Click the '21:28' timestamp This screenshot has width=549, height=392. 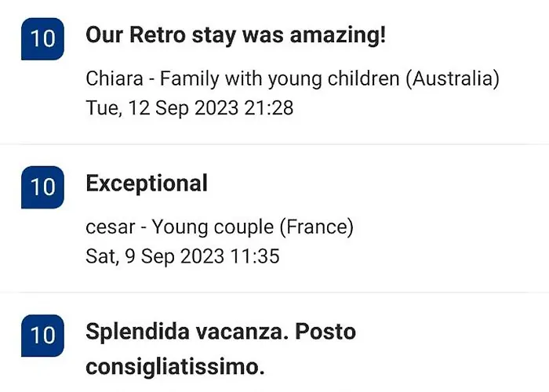268,107
